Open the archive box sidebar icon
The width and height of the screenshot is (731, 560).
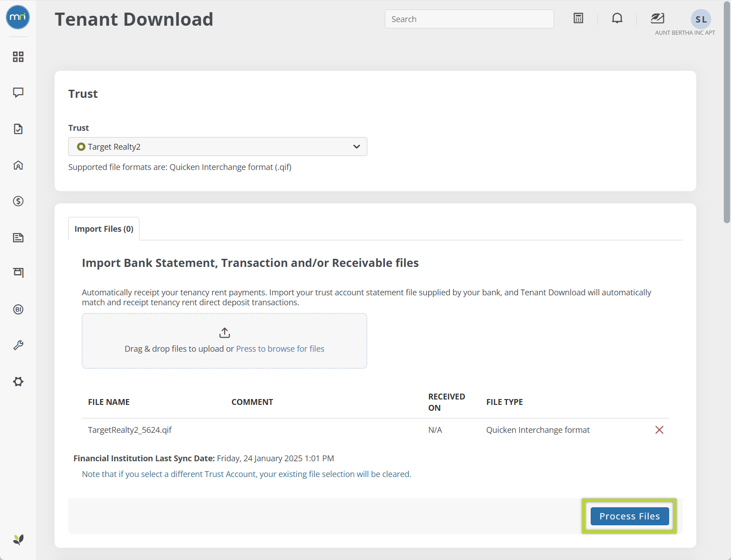[x=18, y=272]
